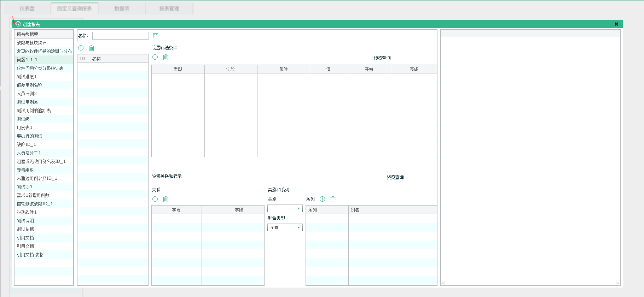Open the 报表管理 tab
The width and height of the screenshot is (644, 297).
pyautogui.click(x=169, y=8)
